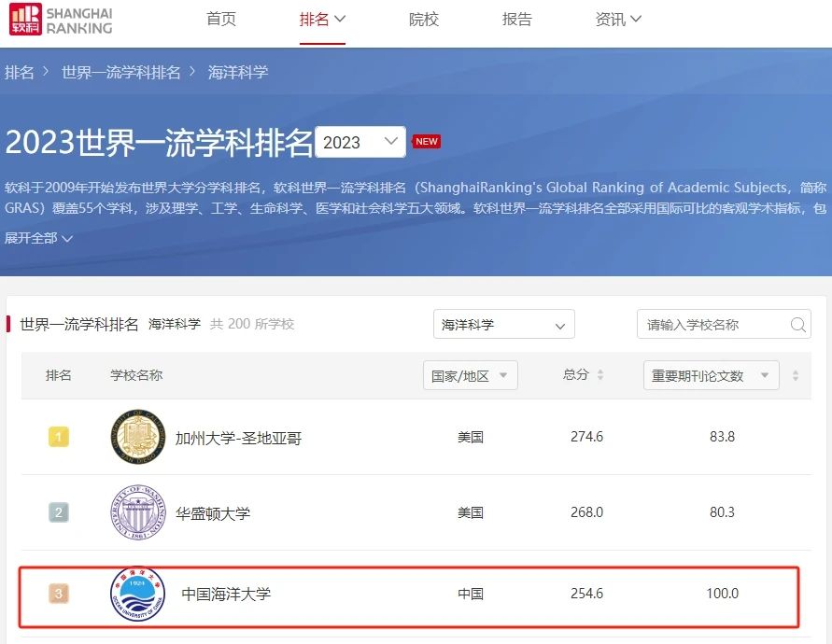Click the search magnifier icon
832x644 pixels.
tap(798, 325)
